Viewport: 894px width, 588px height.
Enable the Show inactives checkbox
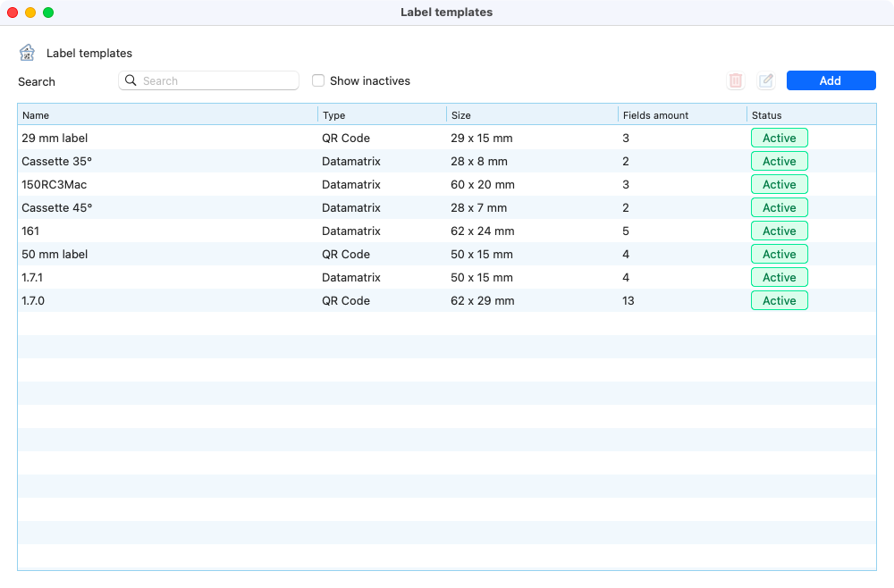coord(318,80)
